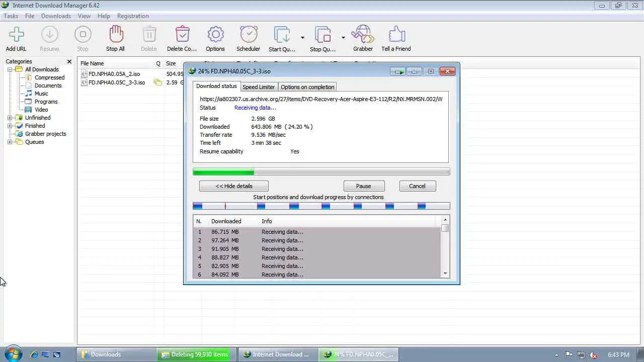The width and height of the screenshot is (644, 362).
Task: Click the connections progress segment bar
Action: click(x=321, y=206)
